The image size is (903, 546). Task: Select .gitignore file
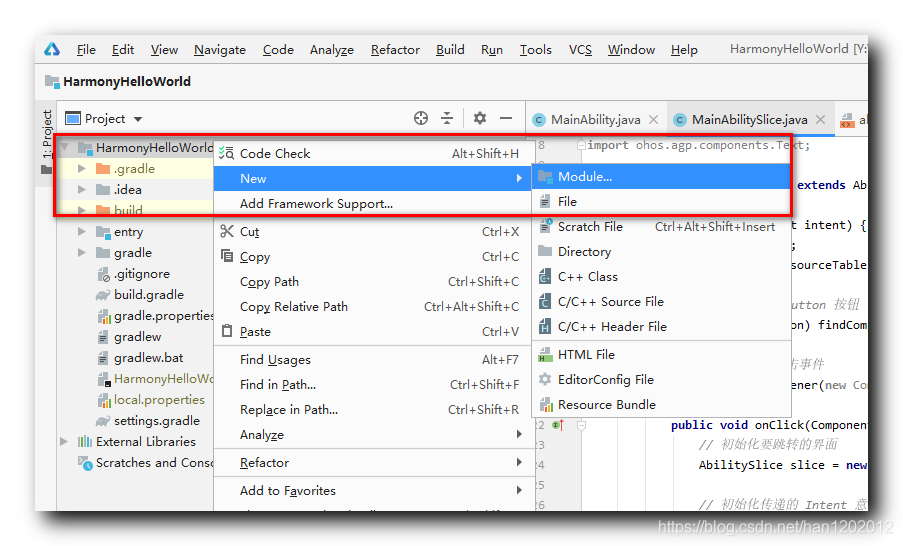(142, 274)
